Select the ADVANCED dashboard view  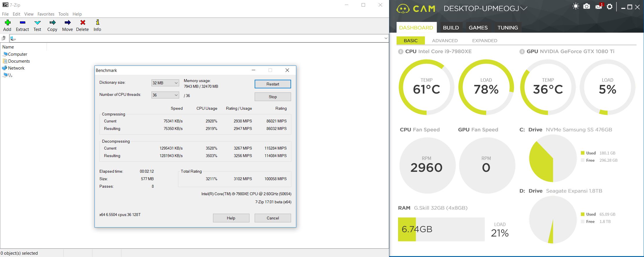coord(445,40)
